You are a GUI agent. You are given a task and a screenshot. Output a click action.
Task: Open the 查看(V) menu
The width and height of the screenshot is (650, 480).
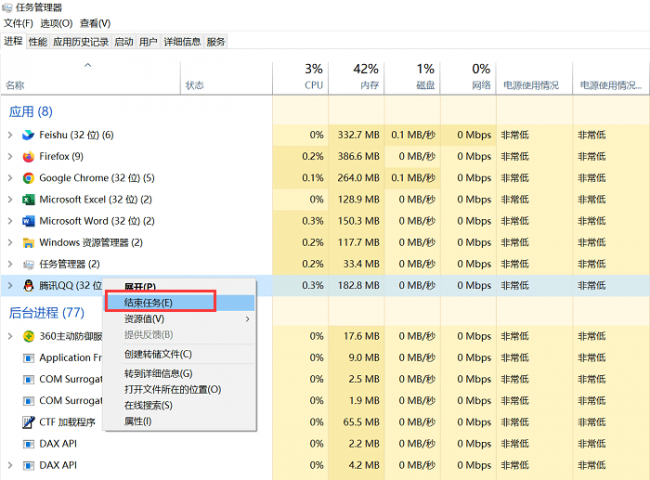[95, 23]
